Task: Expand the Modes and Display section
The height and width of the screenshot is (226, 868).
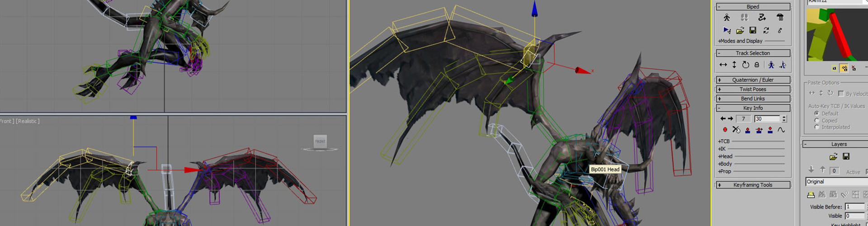Action: [x=740, y=41]
